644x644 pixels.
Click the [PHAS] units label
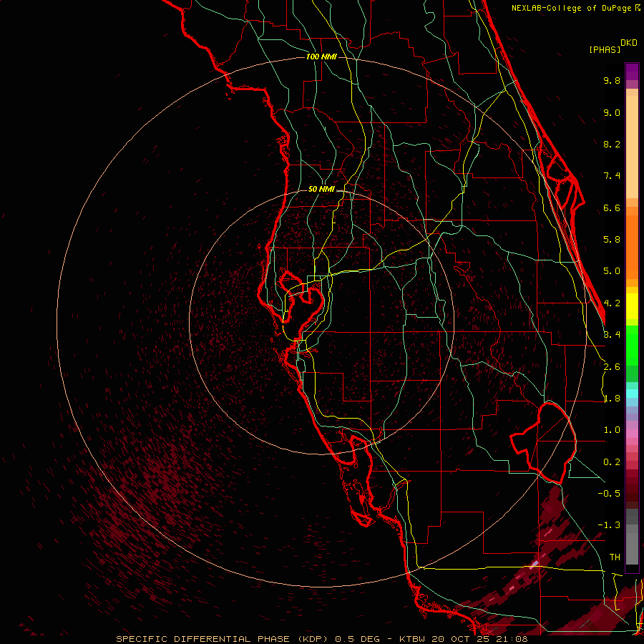click(x=605, y=50)
